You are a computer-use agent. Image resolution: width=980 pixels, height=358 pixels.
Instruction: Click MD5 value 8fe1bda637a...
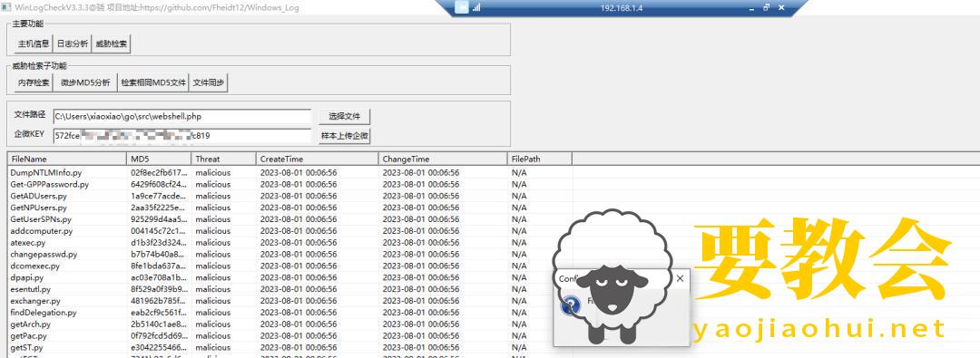[159, 266]
